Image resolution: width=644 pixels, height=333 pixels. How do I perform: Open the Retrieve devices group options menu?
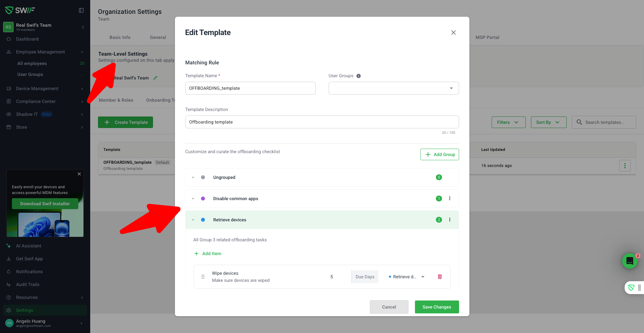[450, 220]
